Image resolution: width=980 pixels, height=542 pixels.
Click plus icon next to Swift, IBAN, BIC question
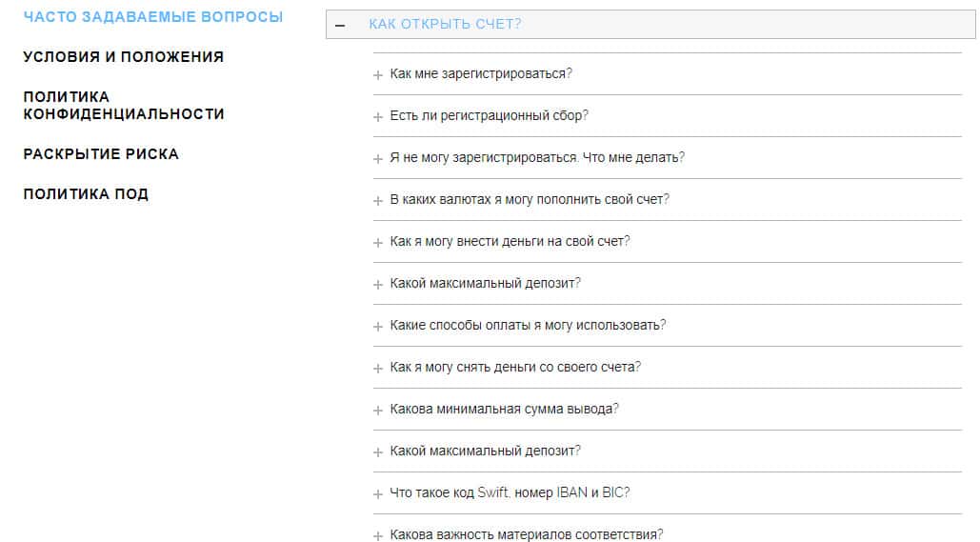pyautogui.click(x=378, y=493)
